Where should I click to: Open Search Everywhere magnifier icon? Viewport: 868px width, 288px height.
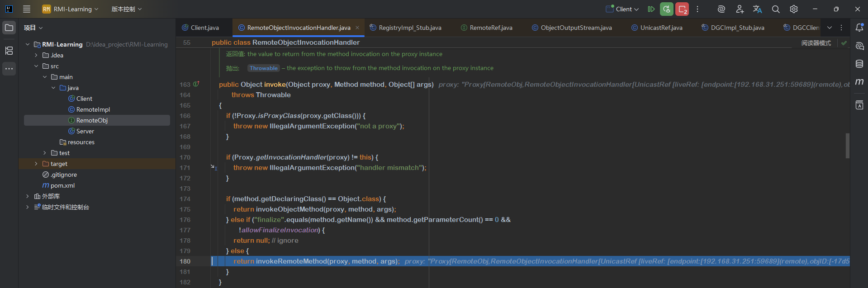click(x=776, y=9)
